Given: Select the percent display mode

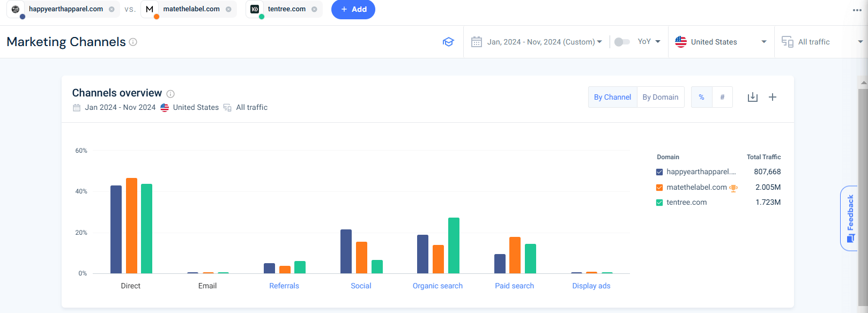Looking at the screenshot, I should 701,97.
